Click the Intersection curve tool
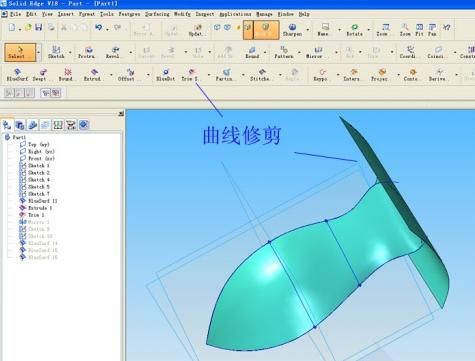Screen dimensions: 475x361 352,75
